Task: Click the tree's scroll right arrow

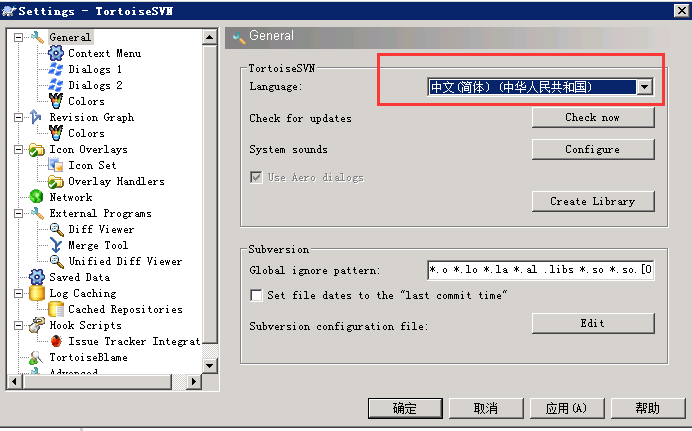Action: pos(194,381)
